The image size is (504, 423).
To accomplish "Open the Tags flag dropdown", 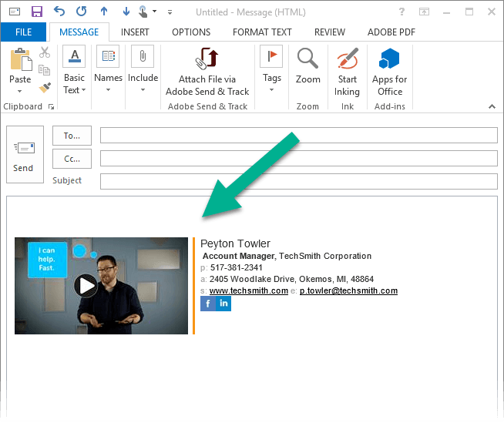I will click(x=271, y=69).
